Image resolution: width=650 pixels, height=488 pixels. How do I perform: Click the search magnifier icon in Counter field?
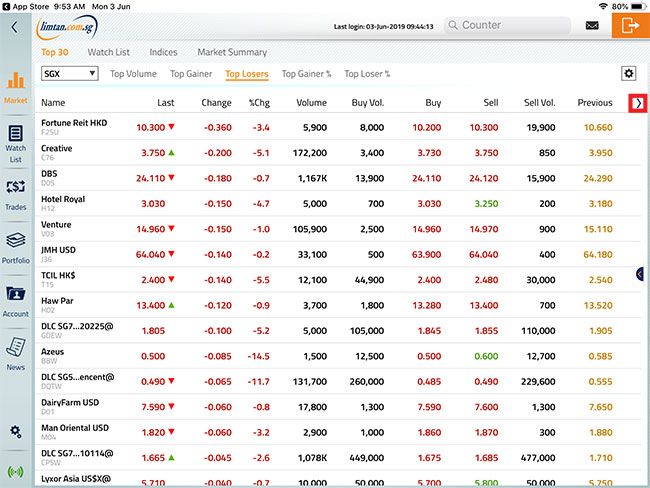tap(453, 25)
